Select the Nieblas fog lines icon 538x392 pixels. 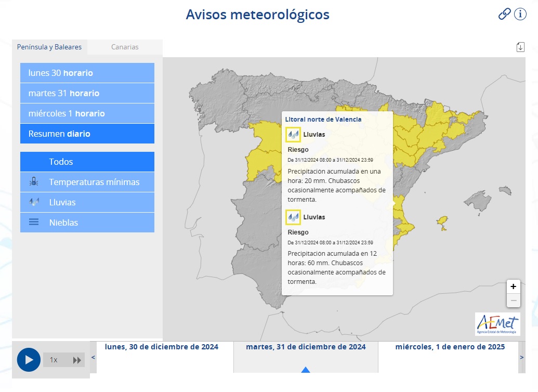click(33, 223)
